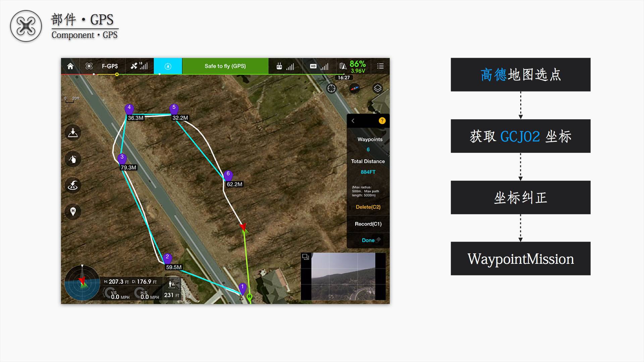Collapse the waypoints panel with back chevron
The height and width of the screenshot is (362, 644).
353,121
